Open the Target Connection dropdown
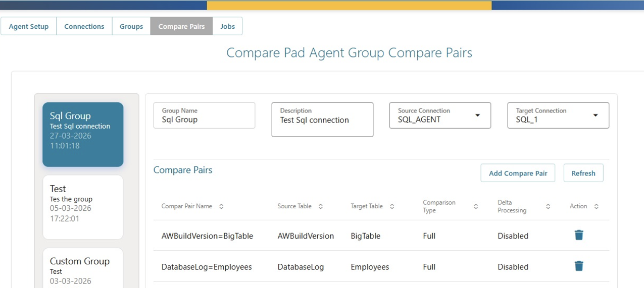 (x=558, y=116)
